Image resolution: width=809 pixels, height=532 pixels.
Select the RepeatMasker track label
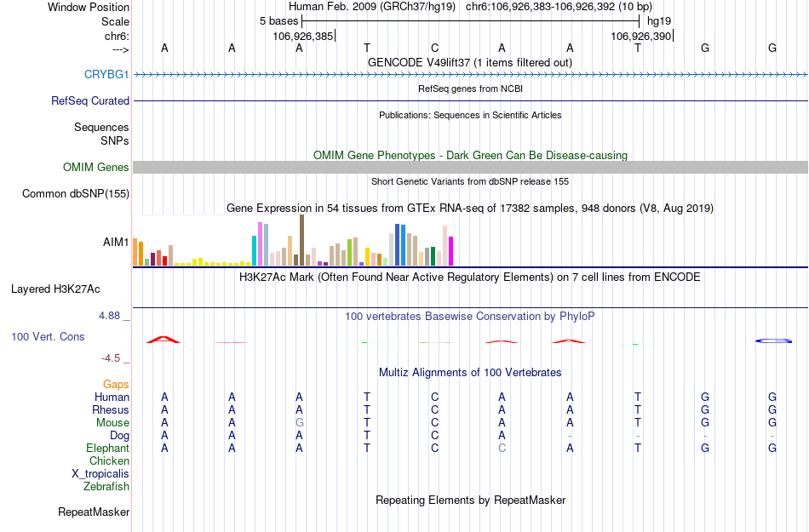94,512
